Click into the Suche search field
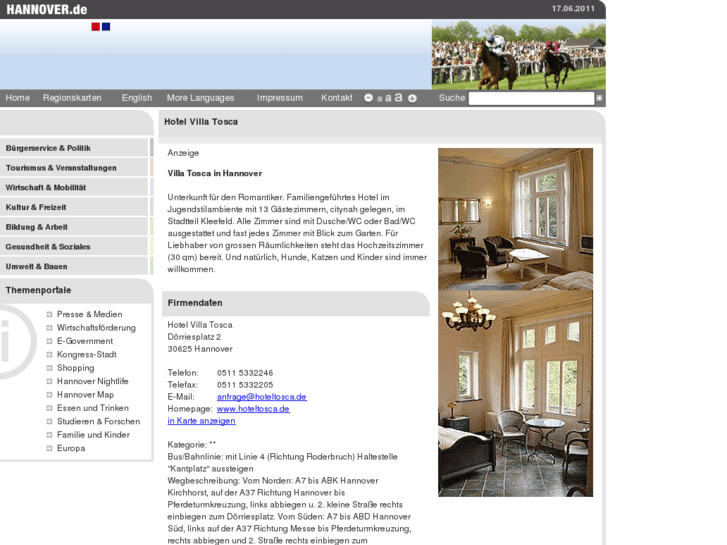This screenshot has width=727, height=545. coord(531,98)
